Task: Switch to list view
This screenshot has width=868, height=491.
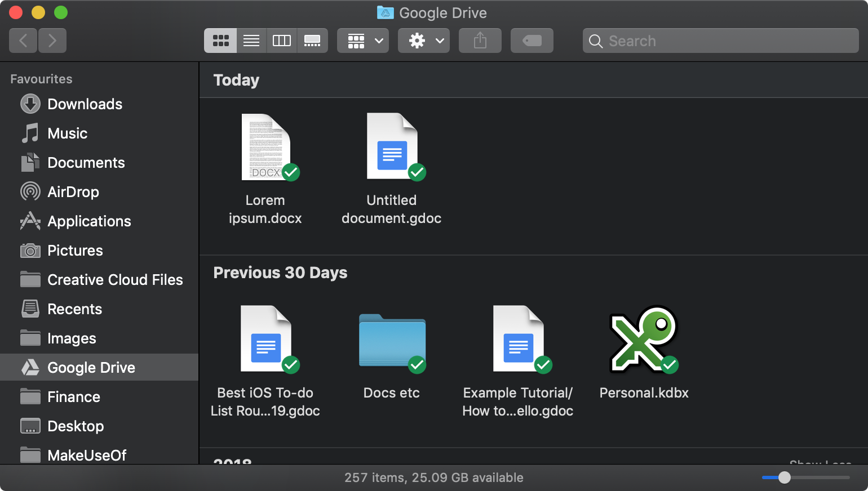Action: [x=251, y=41]
